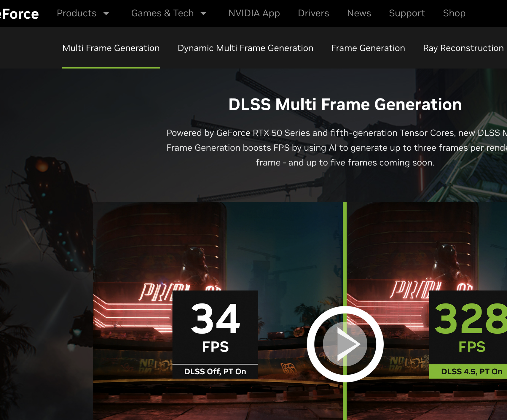Viewport: 507px width, 420px height.
Task: Go to the NVIDIA App page
Action: pos(254,13)
